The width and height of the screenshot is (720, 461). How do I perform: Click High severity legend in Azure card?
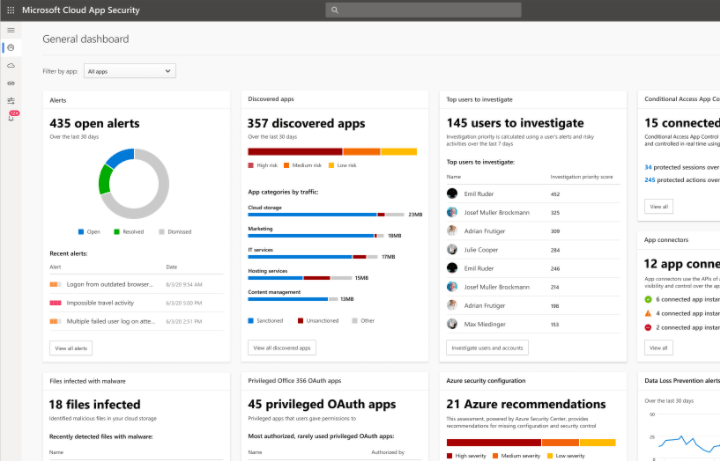(466, 456)
